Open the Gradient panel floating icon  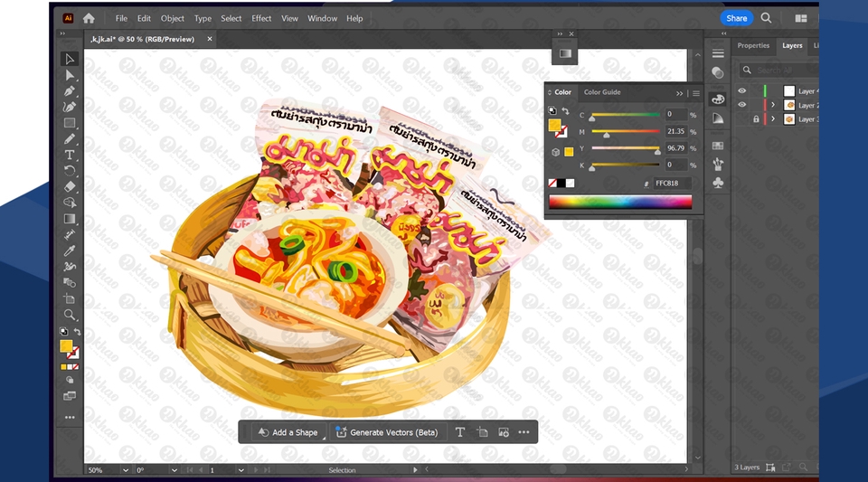(564, 53)
